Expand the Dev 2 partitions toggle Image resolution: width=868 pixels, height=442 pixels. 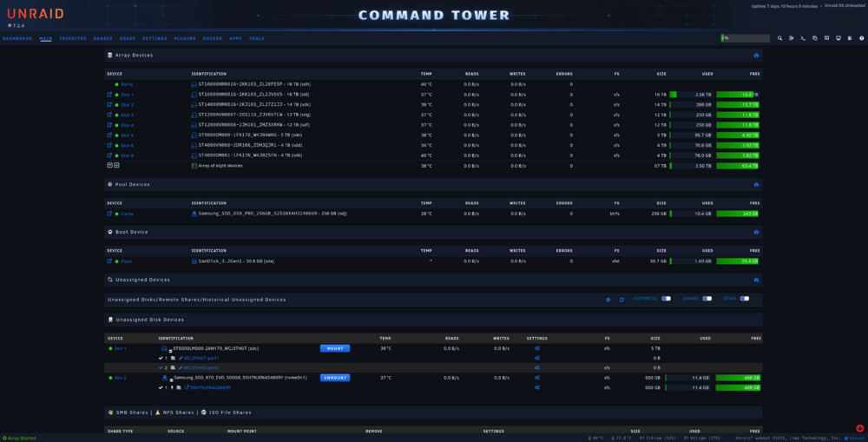[171, 380]
